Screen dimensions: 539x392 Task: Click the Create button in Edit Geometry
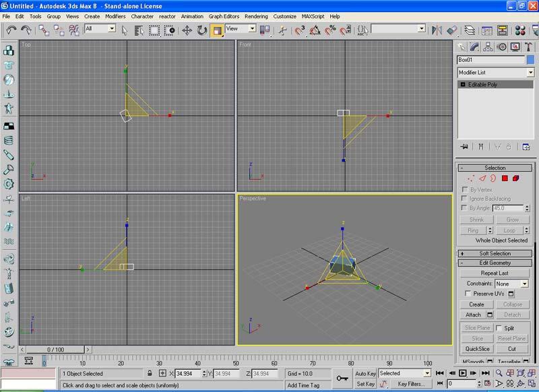click(x=476, y=304)
